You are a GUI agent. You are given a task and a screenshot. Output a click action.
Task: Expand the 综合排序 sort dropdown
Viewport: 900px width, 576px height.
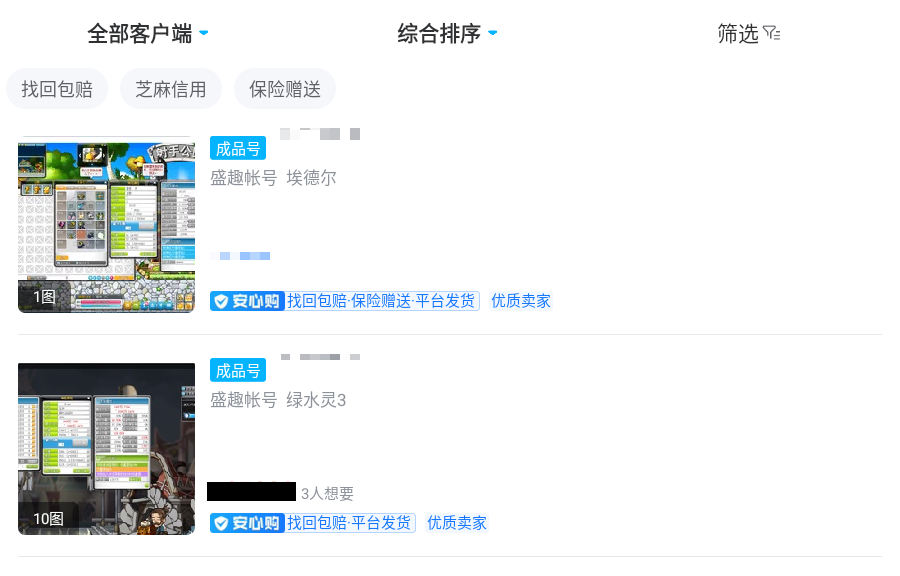tap(447, 33)
